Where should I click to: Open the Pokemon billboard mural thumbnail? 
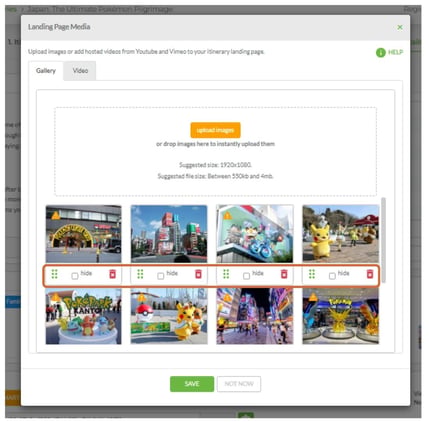pyautogui.click(x=255, y=234)
